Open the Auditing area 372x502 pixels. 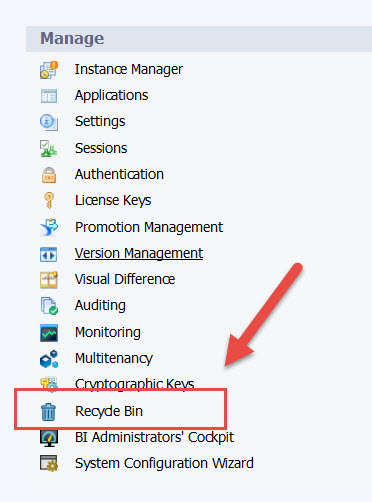click(x=100, y=305)
